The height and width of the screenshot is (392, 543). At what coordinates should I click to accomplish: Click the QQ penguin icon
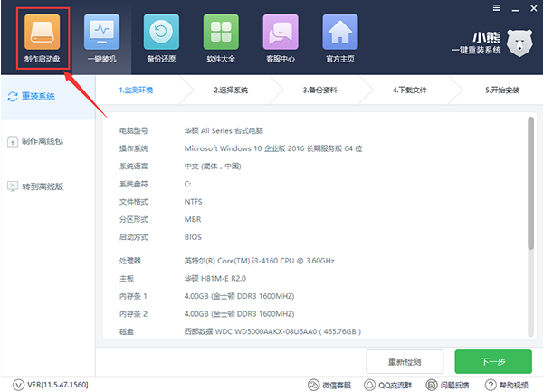tap(369, 385)
